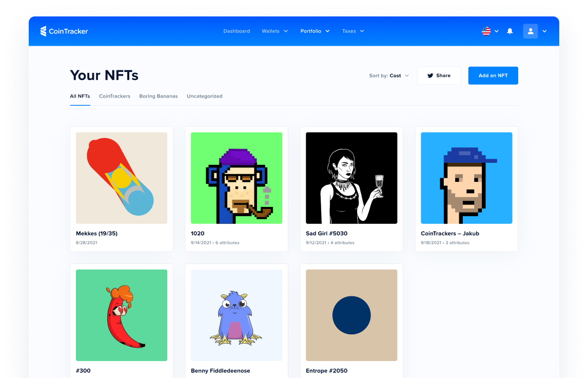Open the 1020 ape NFT image

[x=237, y=178]
